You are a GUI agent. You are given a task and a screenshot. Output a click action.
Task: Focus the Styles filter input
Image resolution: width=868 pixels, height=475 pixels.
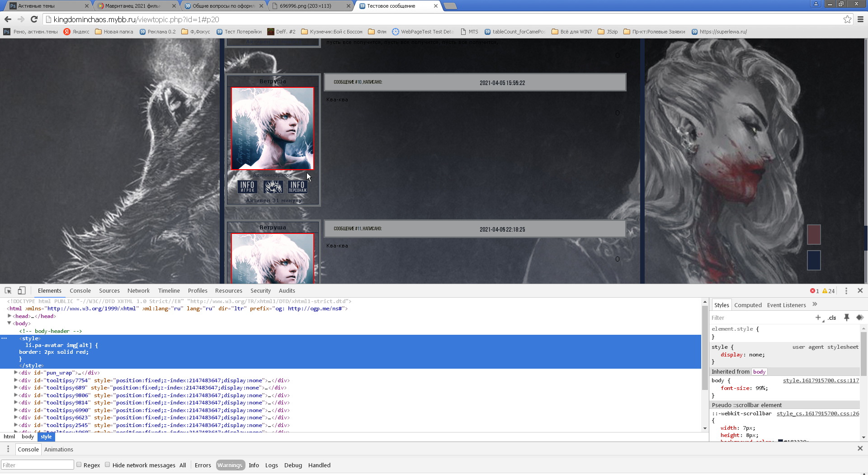(761, 318)
